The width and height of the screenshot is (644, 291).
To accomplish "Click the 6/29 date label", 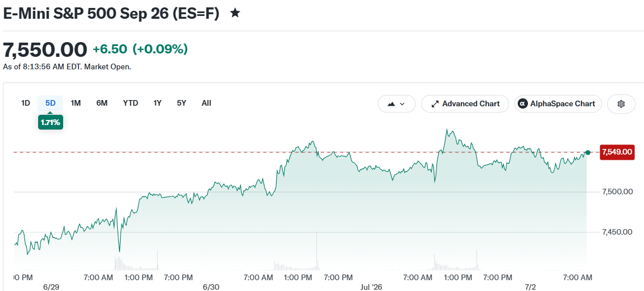I will (x=51, y=287).
